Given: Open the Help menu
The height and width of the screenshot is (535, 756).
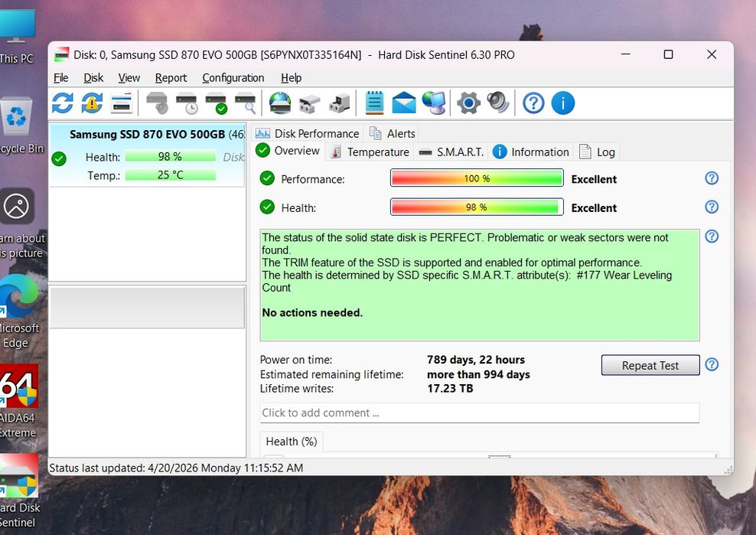Looking at the screenshot, I should 292,77.
